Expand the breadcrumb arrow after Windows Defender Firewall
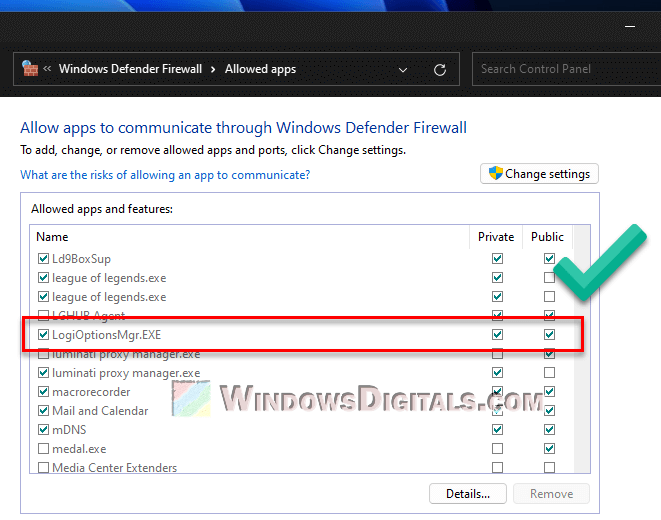This screenshot has width=661, height=520. pos(213,69)
